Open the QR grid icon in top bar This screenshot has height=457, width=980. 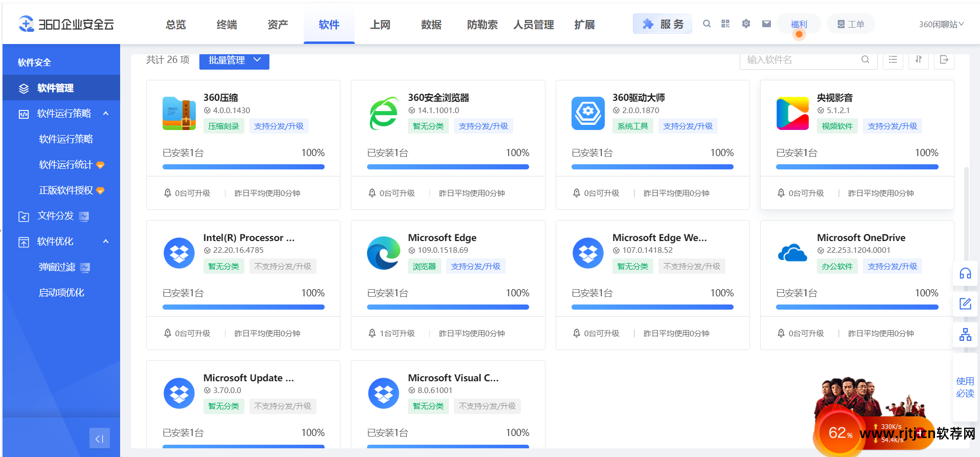(725, 24)
